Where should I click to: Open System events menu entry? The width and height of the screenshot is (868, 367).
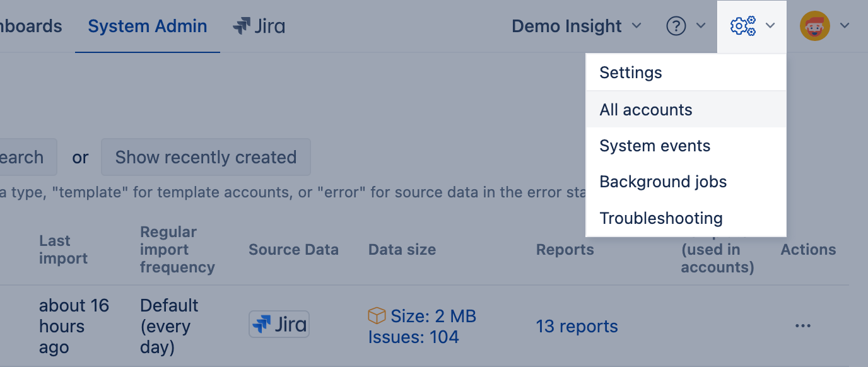point(655,146)
